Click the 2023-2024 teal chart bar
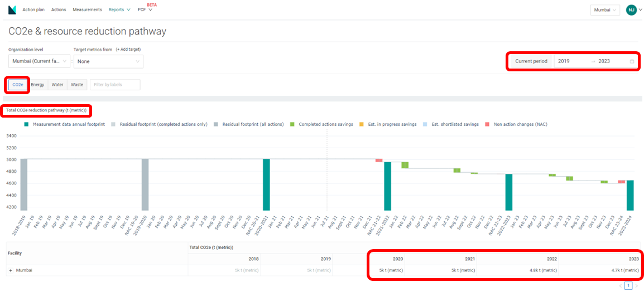 click(630, 195)
